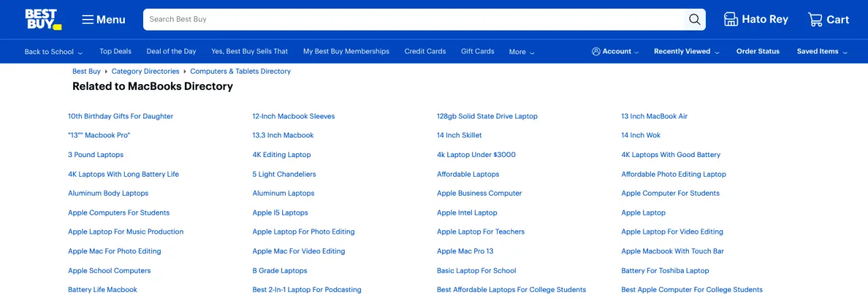Click Category Directories breadcrumb
The width and height of the screenshot is (868, 298).
145,71
